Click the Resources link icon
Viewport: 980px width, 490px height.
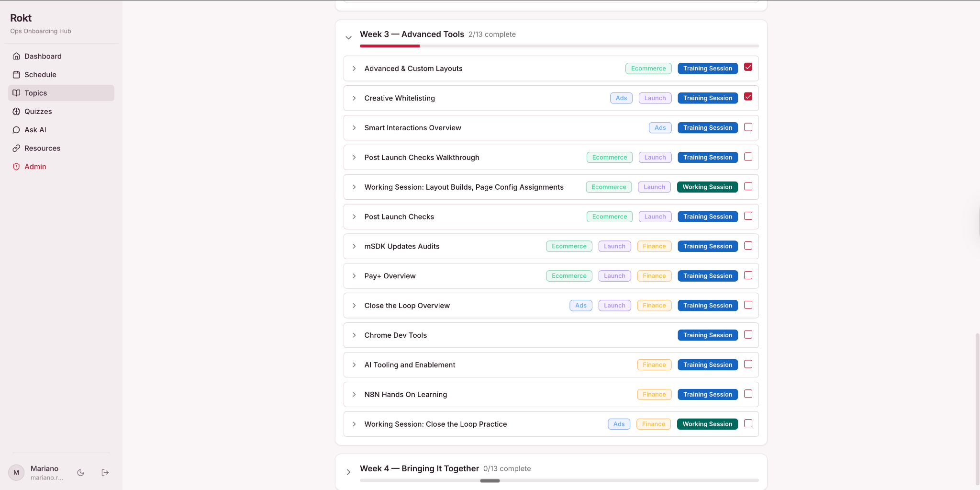tap(16, 148)
